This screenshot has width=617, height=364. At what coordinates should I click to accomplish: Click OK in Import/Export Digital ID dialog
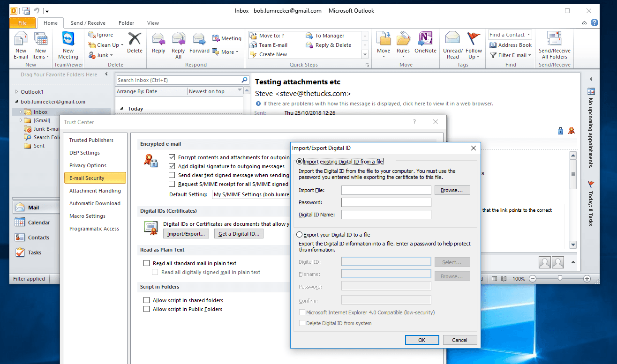(422, 340)
